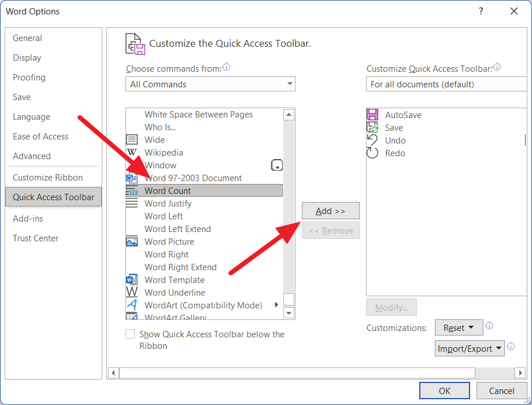
Task: Select the Word Right command
Action: point(204,254)
